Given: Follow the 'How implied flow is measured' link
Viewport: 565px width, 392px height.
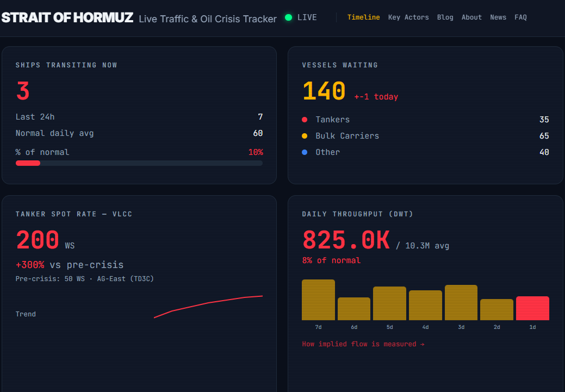Looking at the screenshot, I should click(363, 344).
